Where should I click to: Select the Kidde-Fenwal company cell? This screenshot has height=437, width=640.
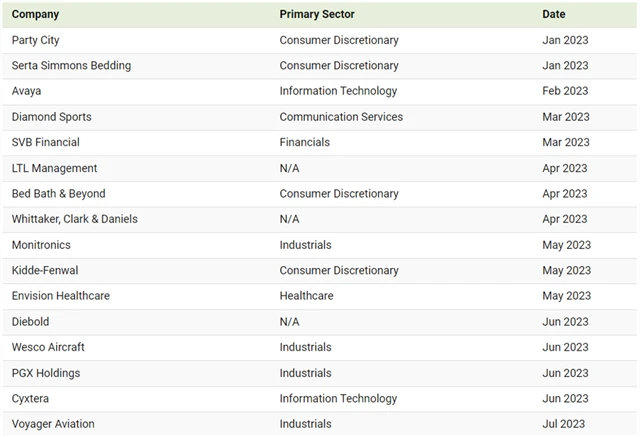[x=47, y=270]
